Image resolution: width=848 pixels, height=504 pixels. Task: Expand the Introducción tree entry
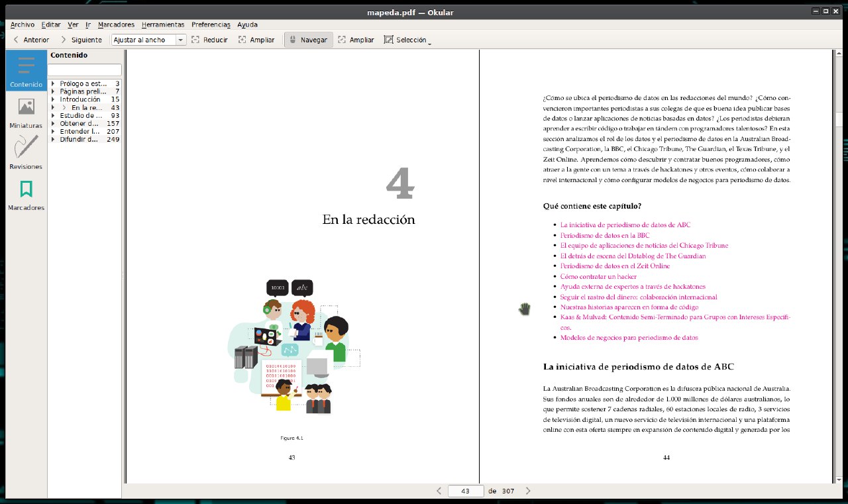pos(52,99)
